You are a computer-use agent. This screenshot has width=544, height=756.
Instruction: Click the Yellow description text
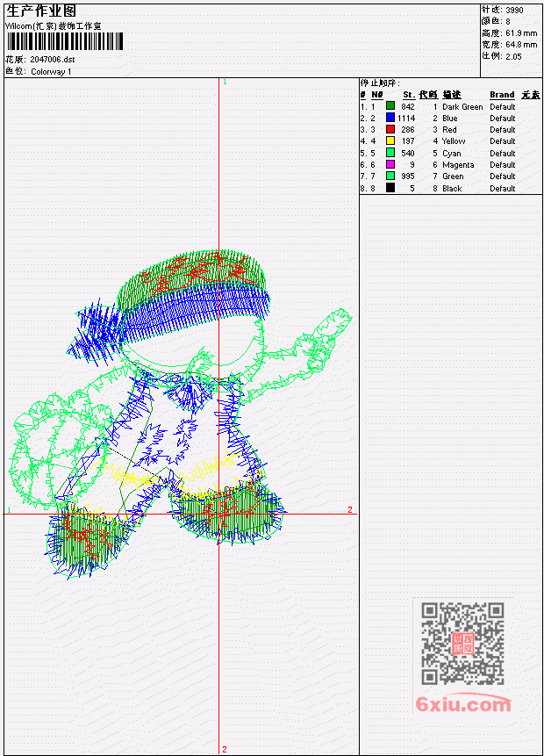point(454,141)
